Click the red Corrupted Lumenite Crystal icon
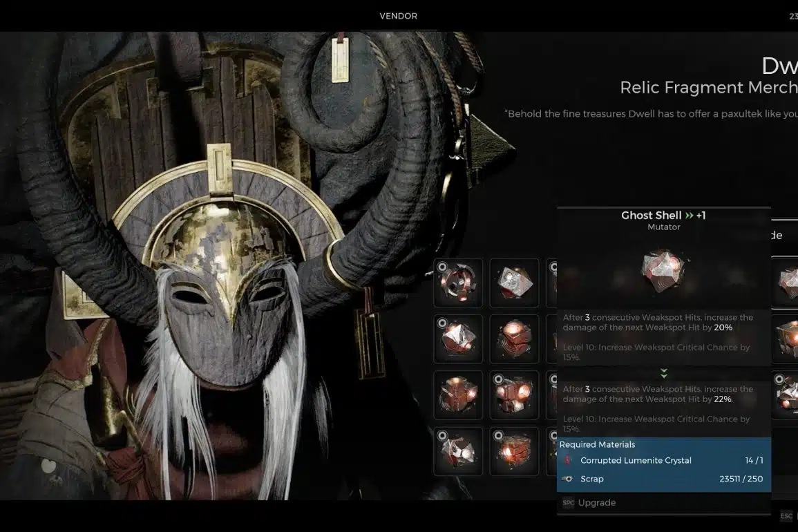This screenshot has height=532, width=798. coord(568,461)
